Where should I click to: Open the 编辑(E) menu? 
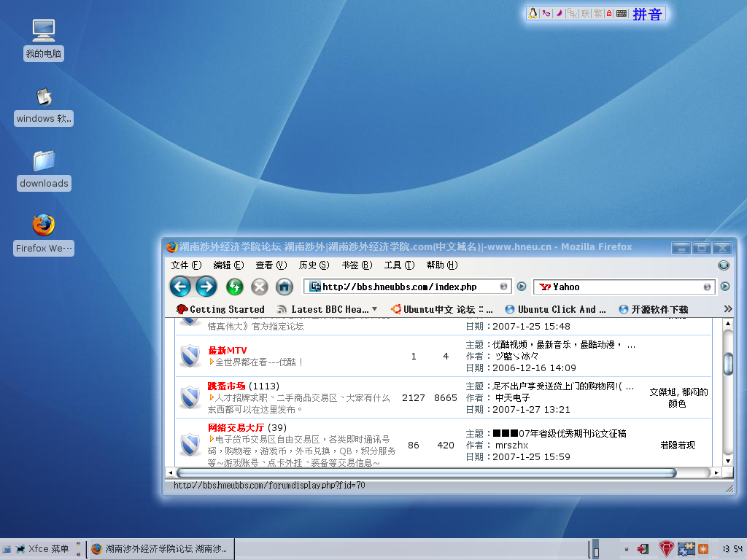[x=228, y=265]
